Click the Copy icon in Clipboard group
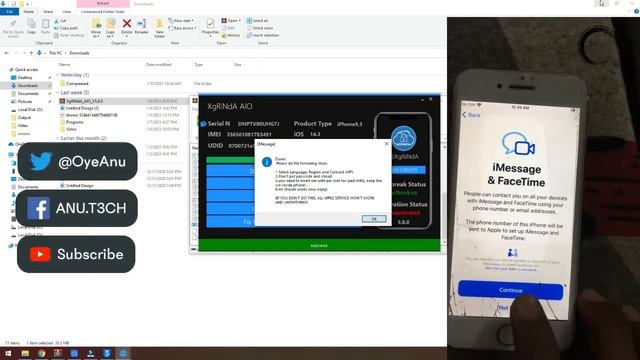Viewport: 640px width, 360px height. tap(31, 24)
